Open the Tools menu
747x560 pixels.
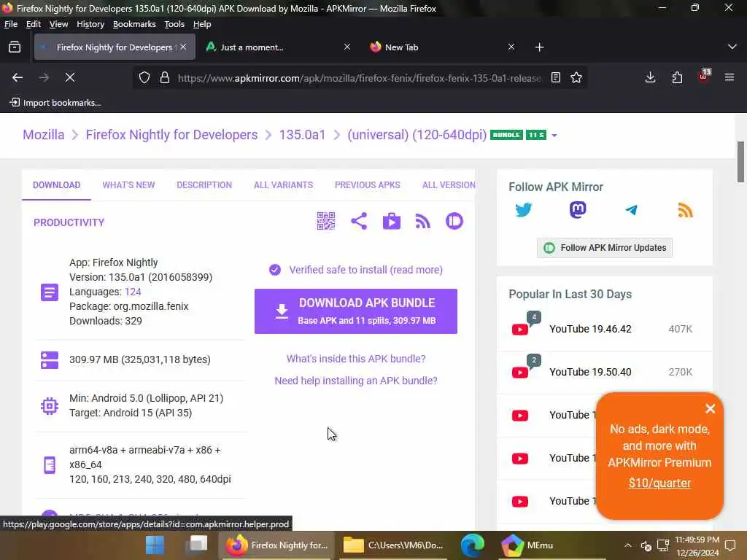click(174, 24)
